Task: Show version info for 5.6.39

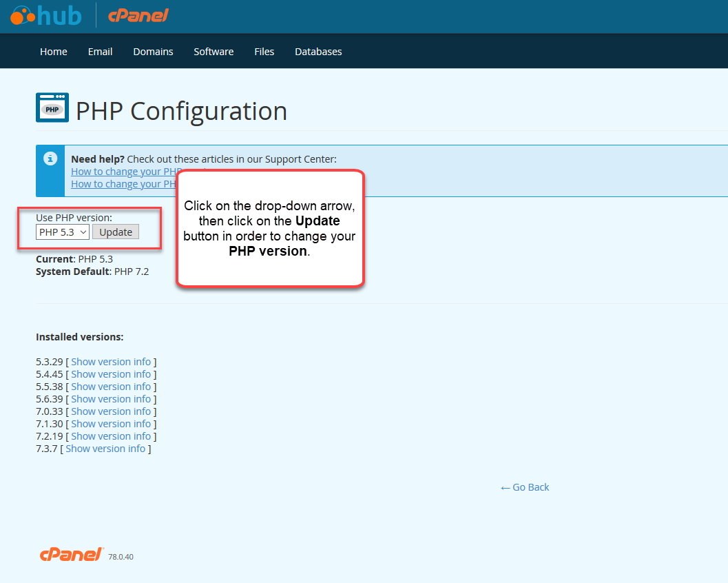Action: [111, 399]
